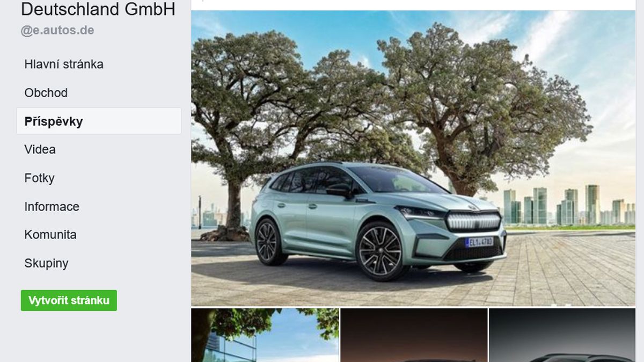644x362 pixels.
Task: Open the large Škoda car photo
Action: (413, 158)
